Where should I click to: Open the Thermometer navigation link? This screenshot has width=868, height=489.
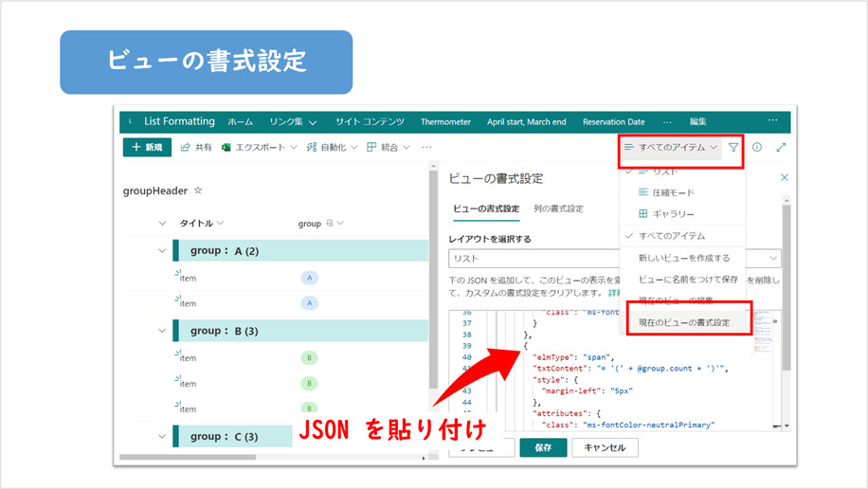click(x=445, y=122)
